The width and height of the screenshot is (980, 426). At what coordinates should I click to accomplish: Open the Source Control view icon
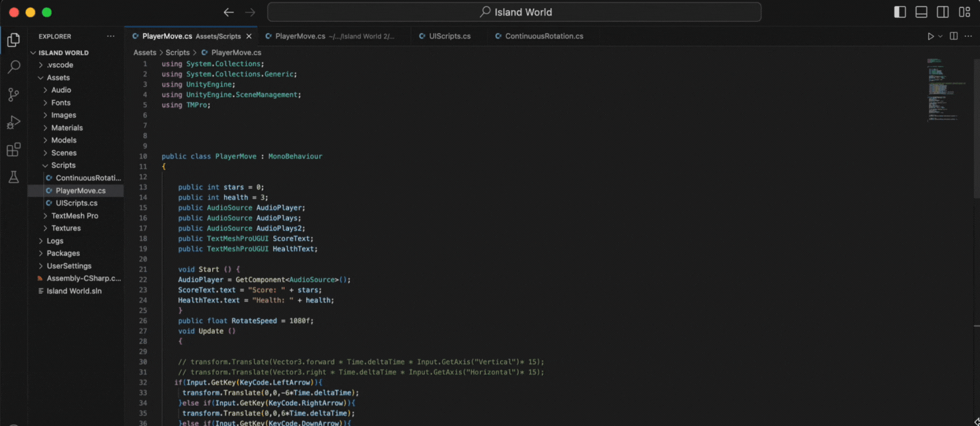tap(13, 94)
